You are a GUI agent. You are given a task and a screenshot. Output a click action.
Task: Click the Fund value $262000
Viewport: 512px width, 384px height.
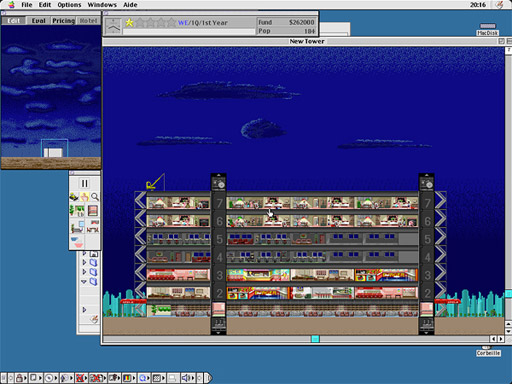pos(301,22)
